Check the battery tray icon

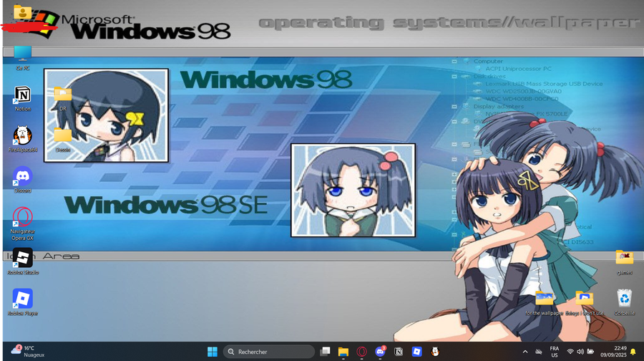coord(590,352)
